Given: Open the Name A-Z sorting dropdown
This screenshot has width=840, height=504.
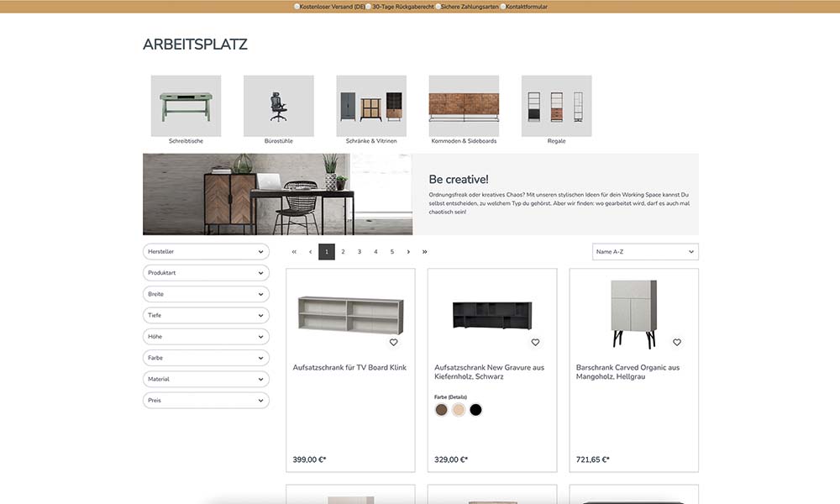Looking at the screenshot, I should click(645, 252).
